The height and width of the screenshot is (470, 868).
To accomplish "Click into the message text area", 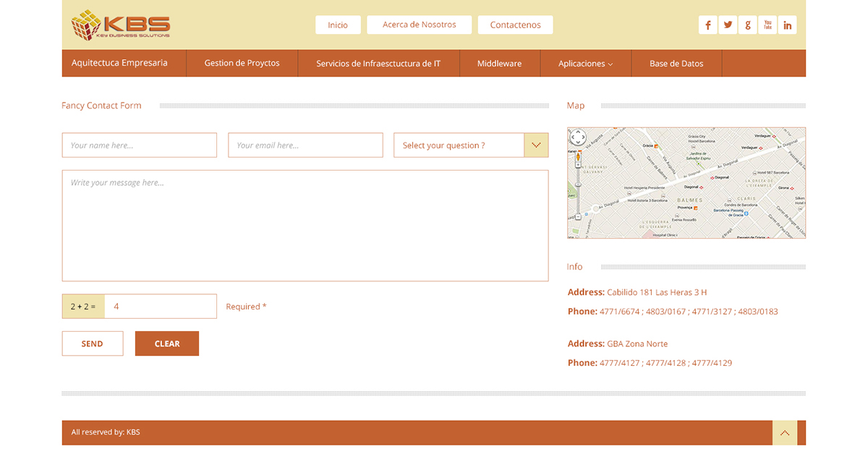I will tap(305, 226).
